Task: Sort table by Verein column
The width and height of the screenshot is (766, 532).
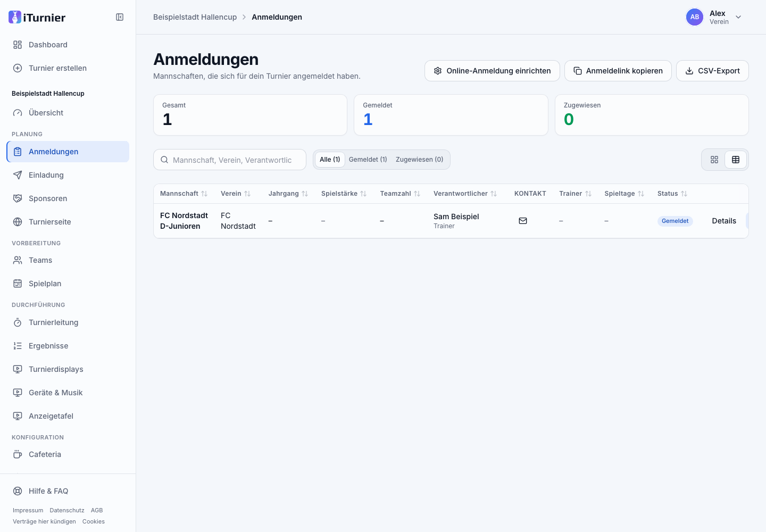Action: [x=236, y=194]
